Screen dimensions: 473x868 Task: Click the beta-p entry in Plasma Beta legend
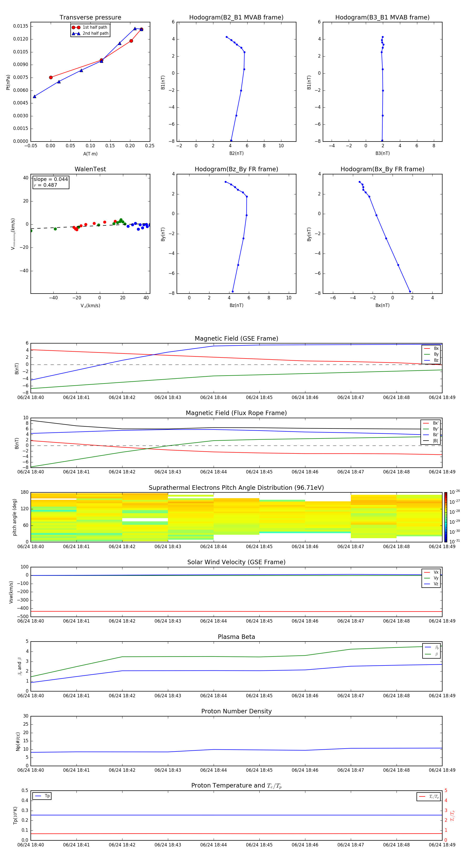tap(431, 647)
